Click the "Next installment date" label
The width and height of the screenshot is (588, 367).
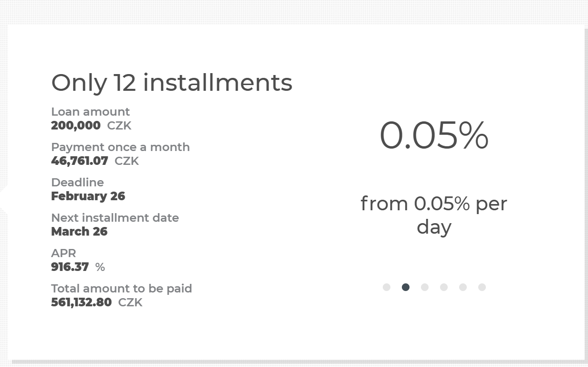[115, 218]
